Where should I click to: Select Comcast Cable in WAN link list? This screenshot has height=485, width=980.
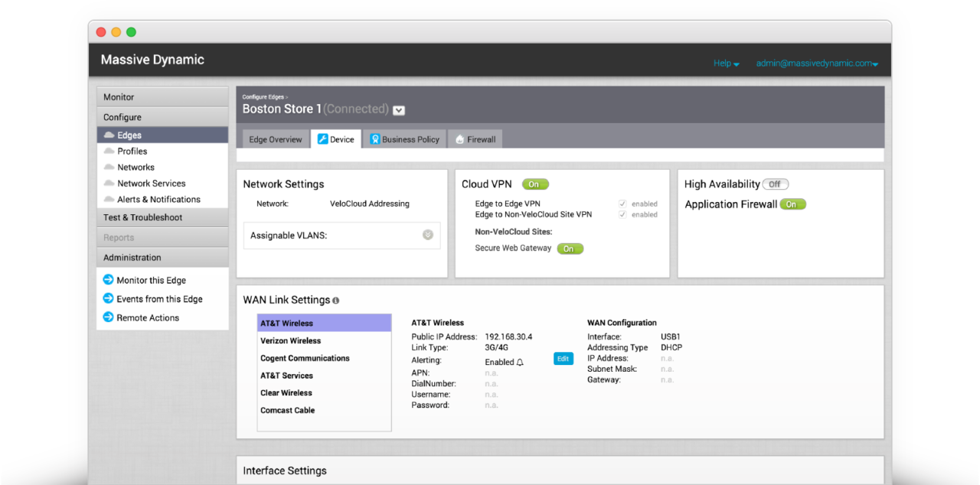tap(288, 410)
